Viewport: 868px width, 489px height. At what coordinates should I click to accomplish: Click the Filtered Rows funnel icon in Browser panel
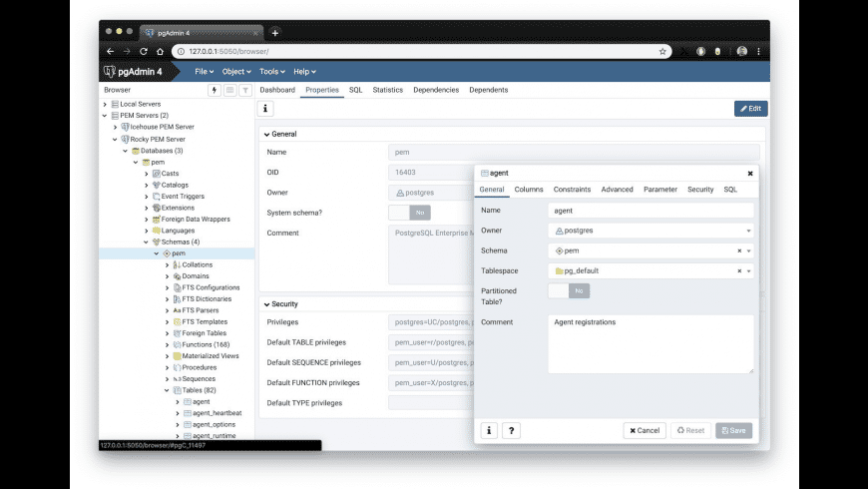245,90
